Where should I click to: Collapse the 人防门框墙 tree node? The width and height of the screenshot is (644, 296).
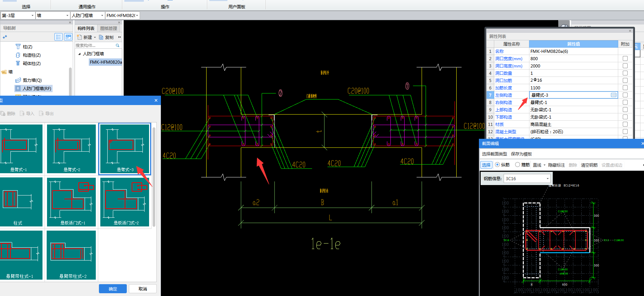pos(79,54)
